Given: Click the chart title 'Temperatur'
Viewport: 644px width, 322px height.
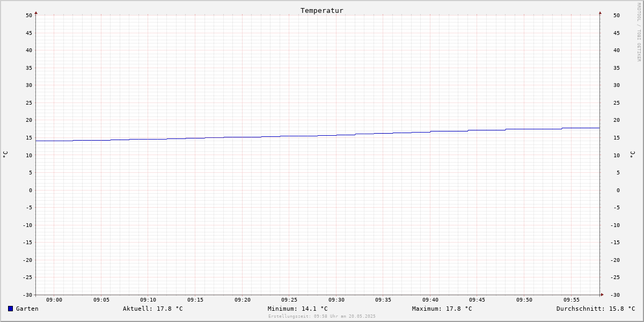Looking at the screenshot, I should (322, 11).
